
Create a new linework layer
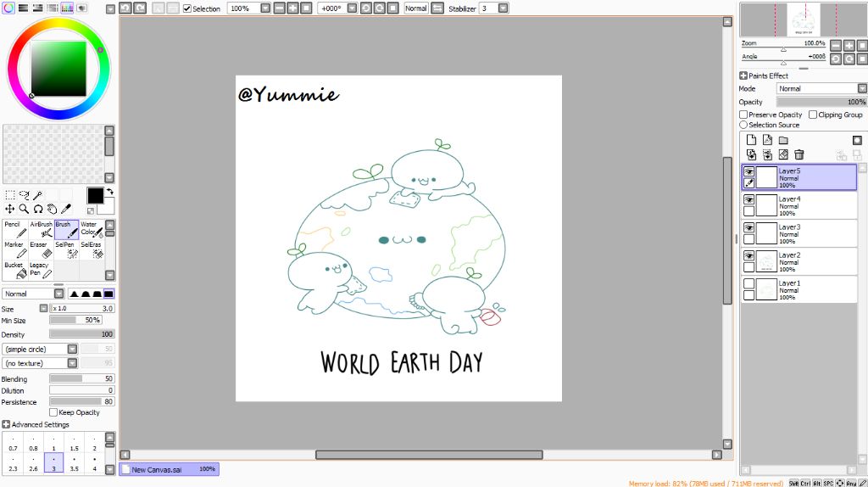[x=767, y=140]
